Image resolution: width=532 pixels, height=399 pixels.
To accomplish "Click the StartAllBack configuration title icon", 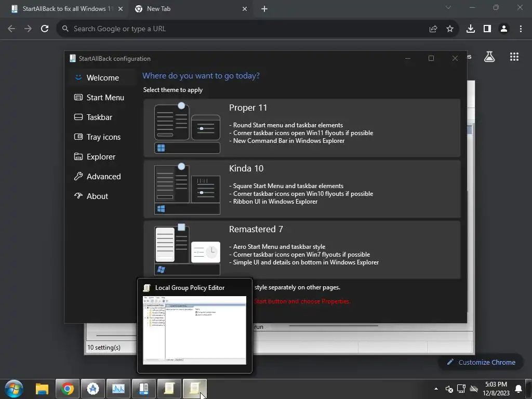I will coord(73,58).
